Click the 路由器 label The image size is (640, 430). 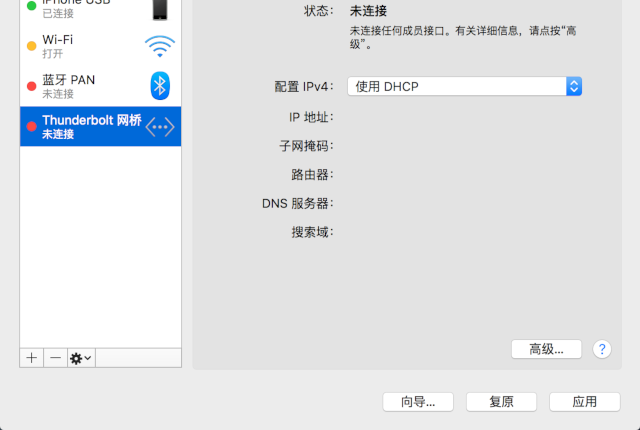[312, 175]
